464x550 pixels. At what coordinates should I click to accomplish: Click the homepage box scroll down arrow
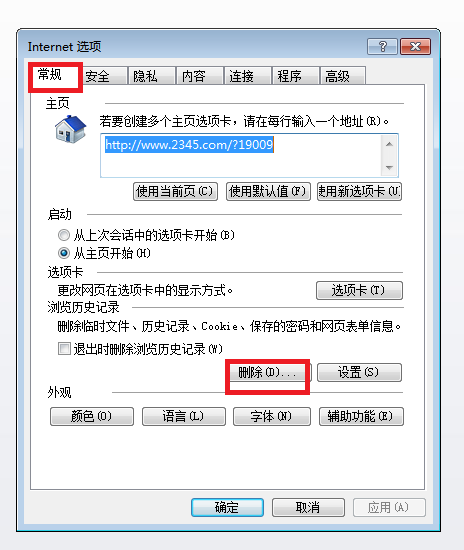coord(389,167)
